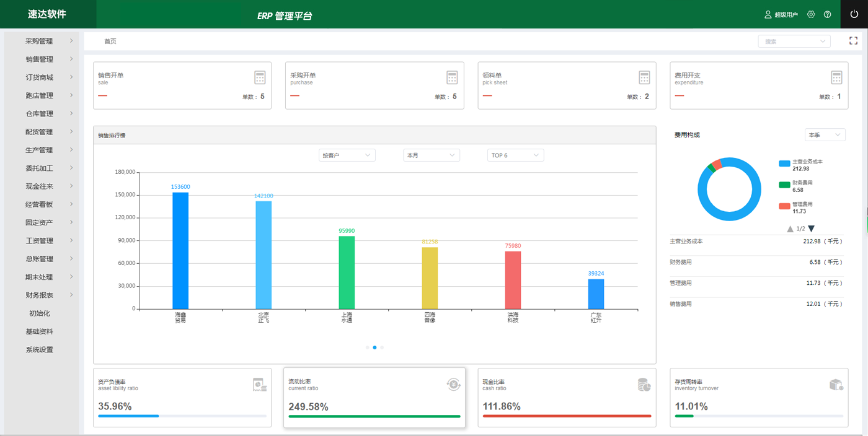
Task: Click the 资产负债率 card icon
Action: click(x=260, y=385)
